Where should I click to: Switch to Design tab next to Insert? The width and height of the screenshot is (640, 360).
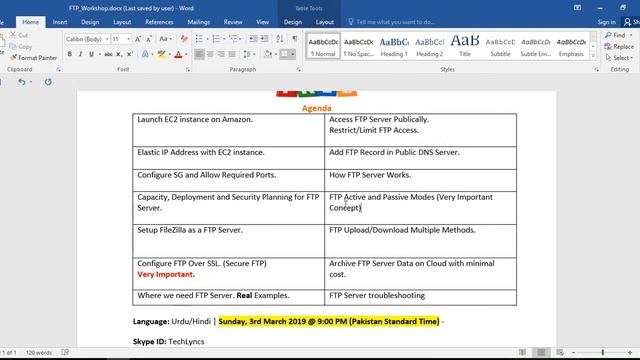pos(90,22)
